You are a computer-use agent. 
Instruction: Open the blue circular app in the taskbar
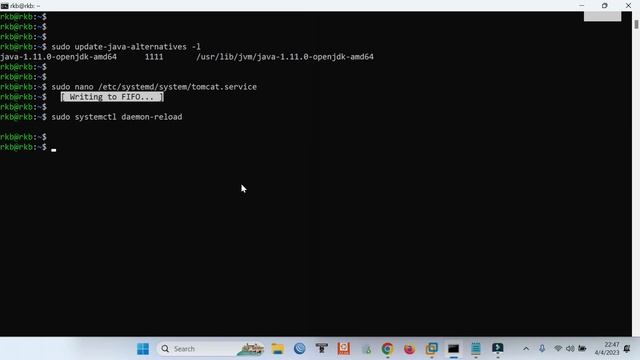coord(300,349)
